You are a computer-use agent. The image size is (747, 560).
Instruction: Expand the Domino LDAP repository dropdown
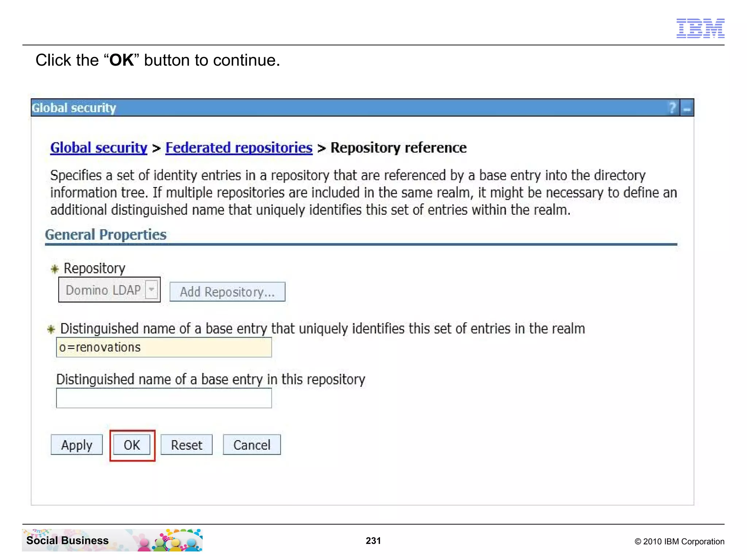(x=151, y=290)
